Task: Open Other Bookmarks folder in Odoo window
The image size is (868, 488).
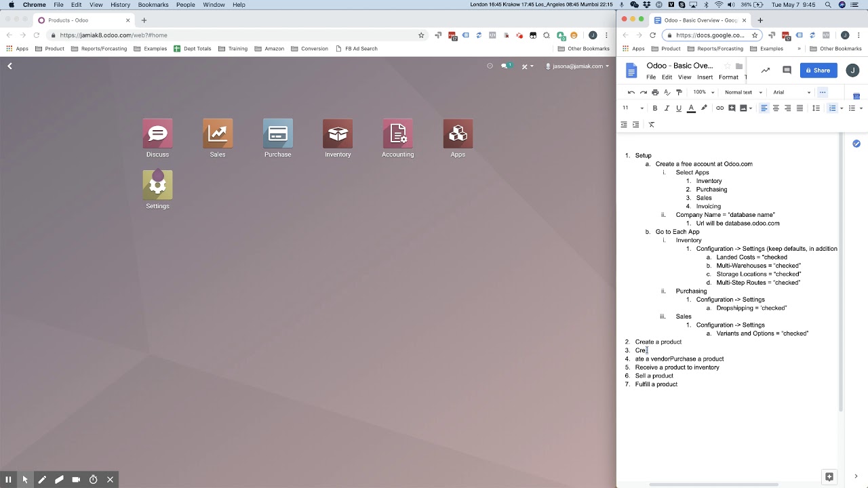Action: 583,49
